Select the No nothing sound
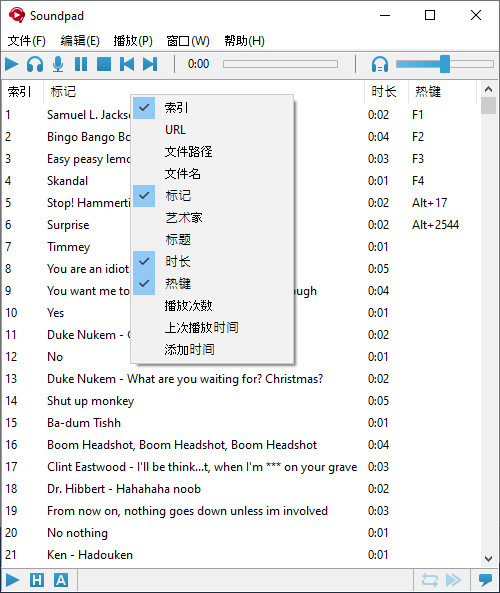Screen dimensions: 500x593 (x=240, y=532)
